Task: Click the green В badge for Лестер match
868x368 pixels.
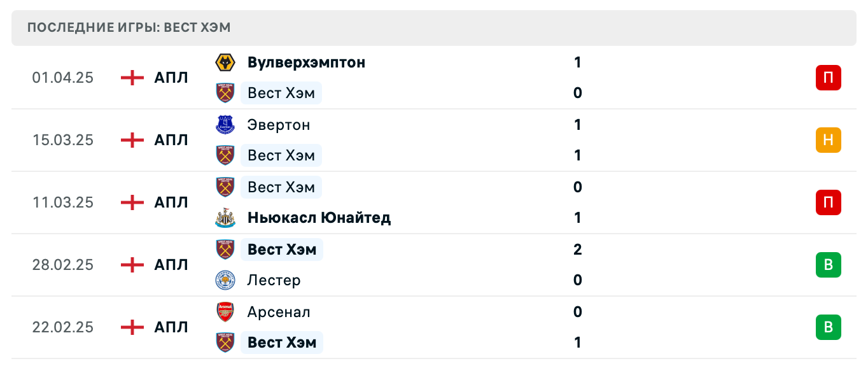Action: point(828,264)
